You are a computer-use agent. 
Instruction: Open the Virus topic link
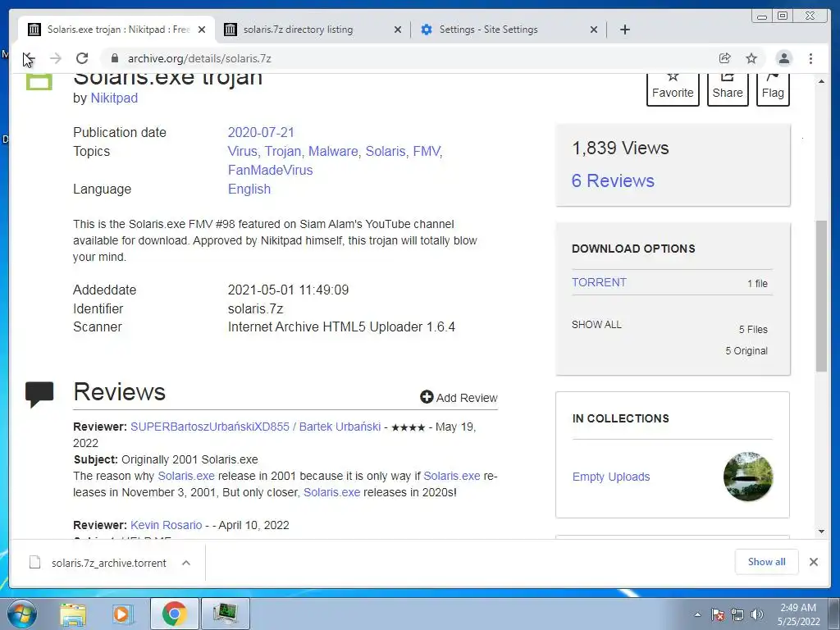point(242,151)
